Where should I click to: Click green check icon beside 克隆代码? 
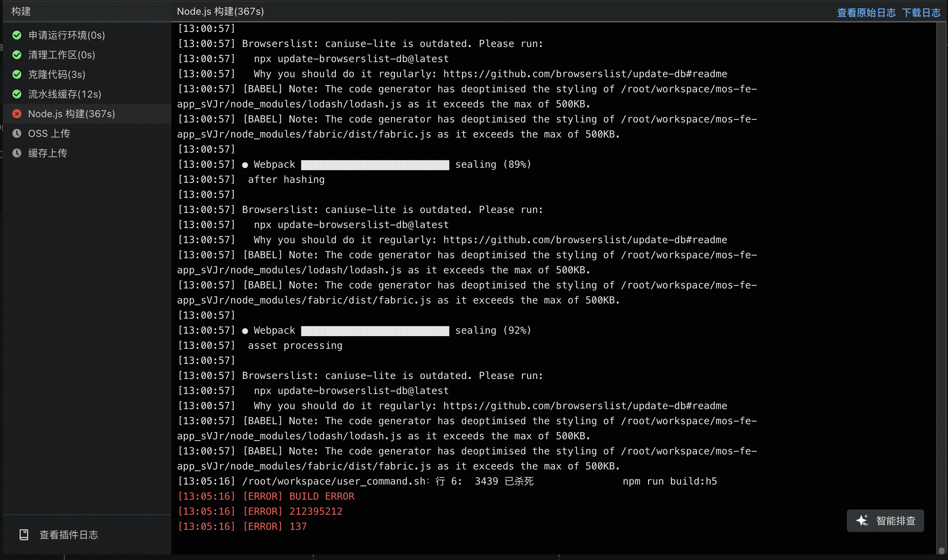(17, 74)
